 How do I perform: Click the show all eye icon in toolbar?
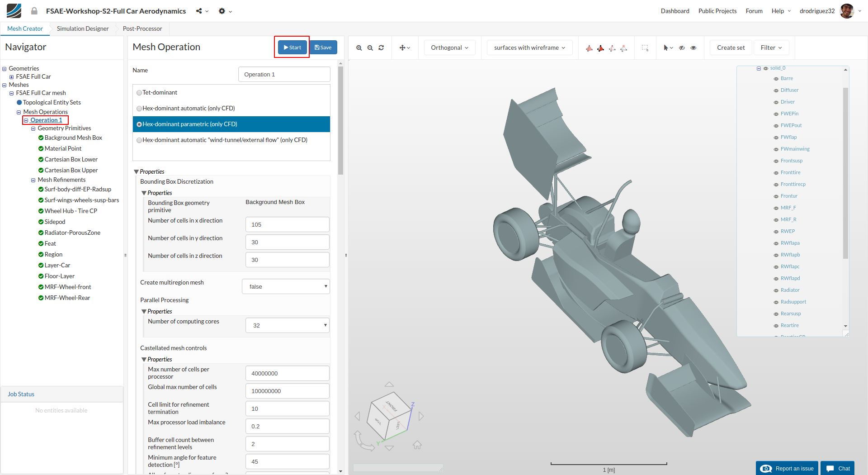pyautogui.click(x=693, y=48)
